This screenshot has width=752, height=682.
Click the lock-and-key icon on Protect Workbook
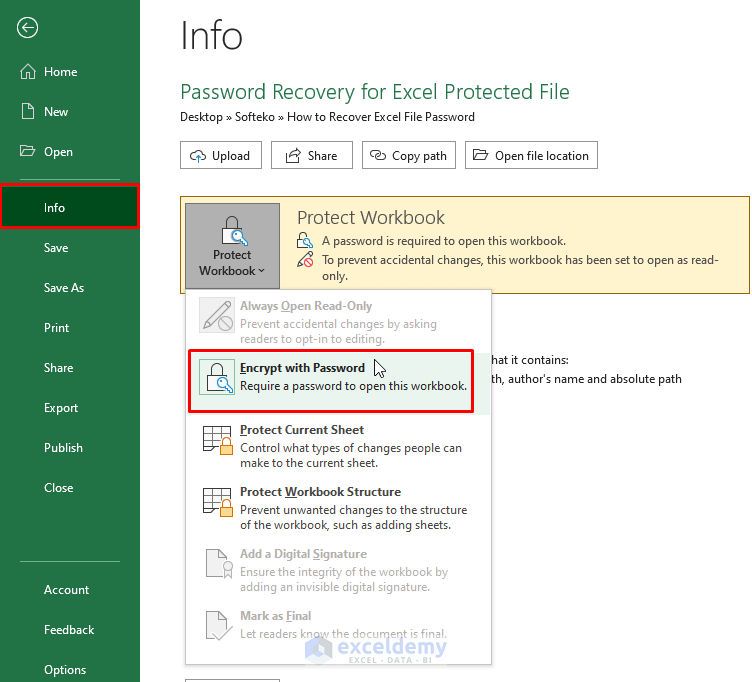click(x=234, y=231)
